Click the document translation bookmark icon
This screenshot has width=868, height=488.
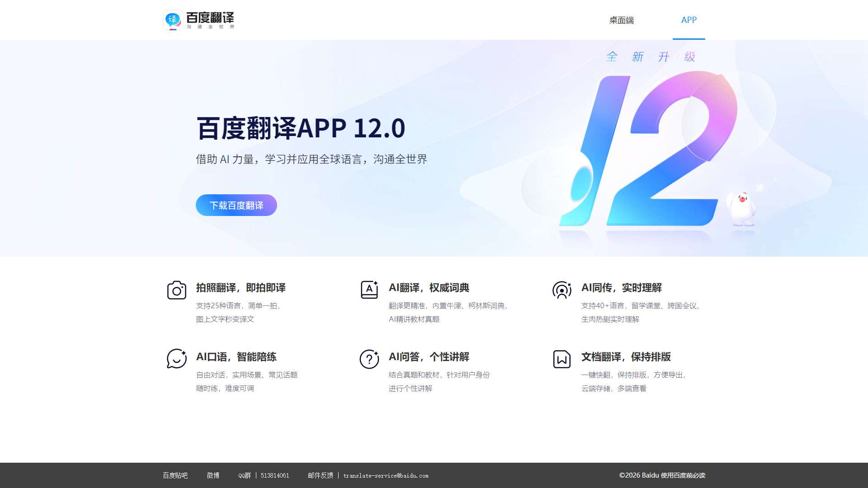pos(562,359)
